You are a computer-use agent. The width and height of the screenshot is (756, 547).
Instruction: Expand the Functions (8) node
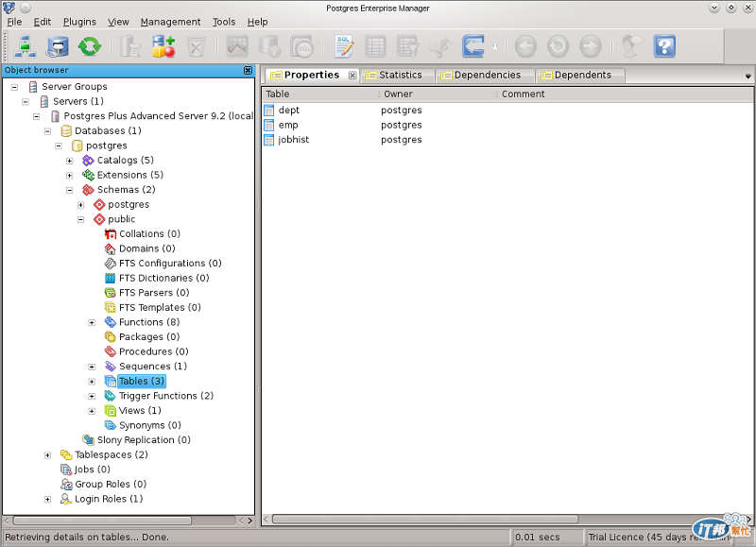tap(92, 323)
